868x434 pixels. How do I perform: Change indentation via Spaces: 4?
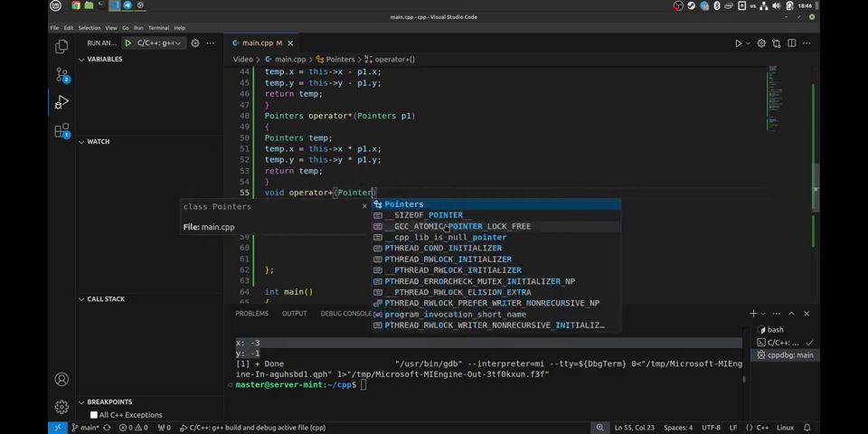(678, 428)
